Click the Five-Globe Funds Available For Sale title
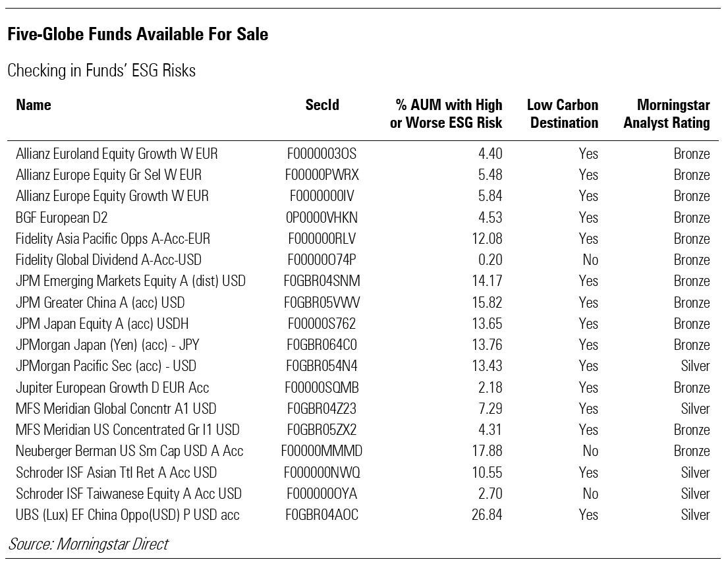728x566 pixels. (x=138, y=34)
